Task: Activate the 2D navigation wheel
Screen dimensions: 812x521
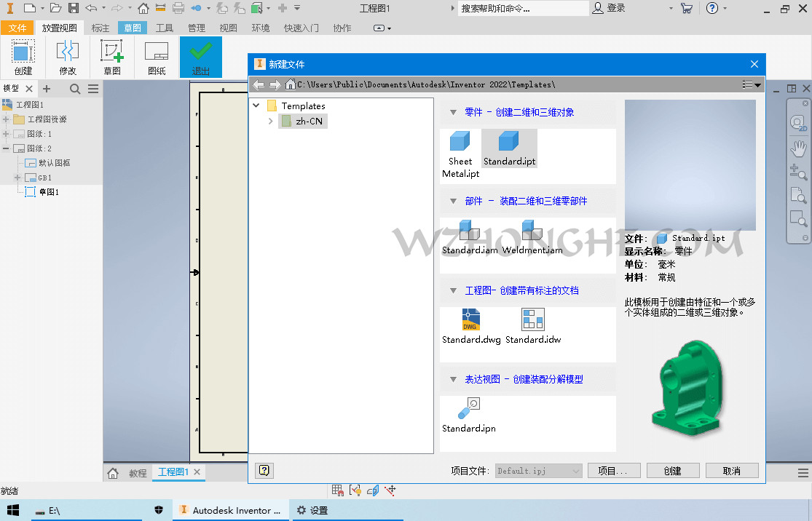Action: tap(798, 122)
